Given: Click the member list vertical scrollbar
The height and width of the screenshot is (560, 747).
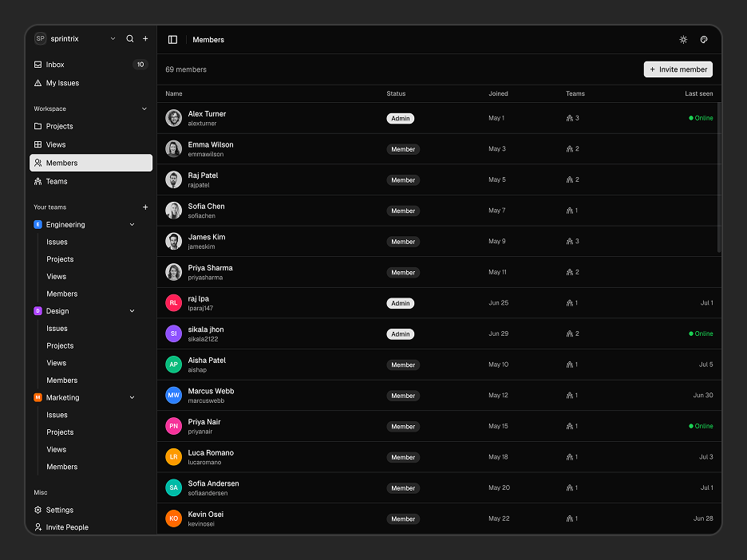Looking at the screenshot, I should 719,177.
